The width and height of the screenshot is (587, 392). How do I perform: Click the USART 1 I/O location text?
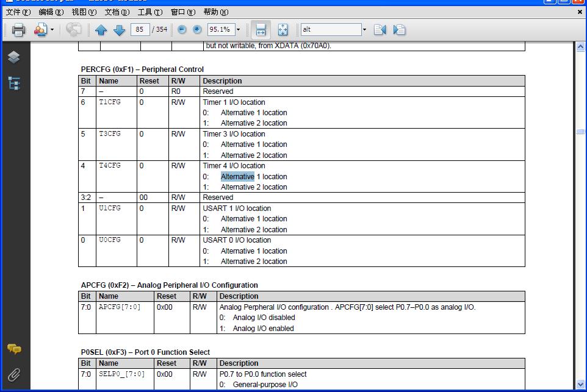237,208
